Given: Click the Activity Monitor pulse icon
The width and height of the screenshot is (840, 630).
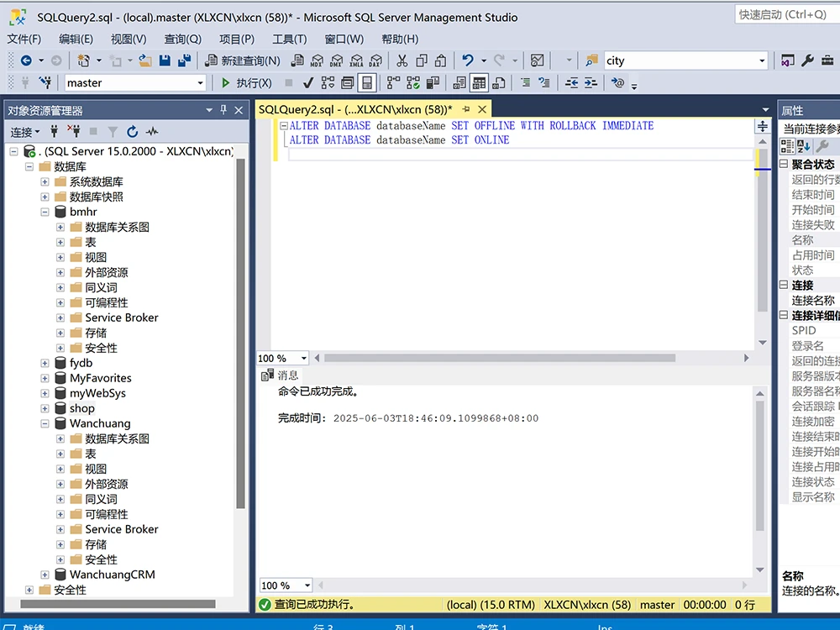Looking at the screenshot, I should pos(153,131).
